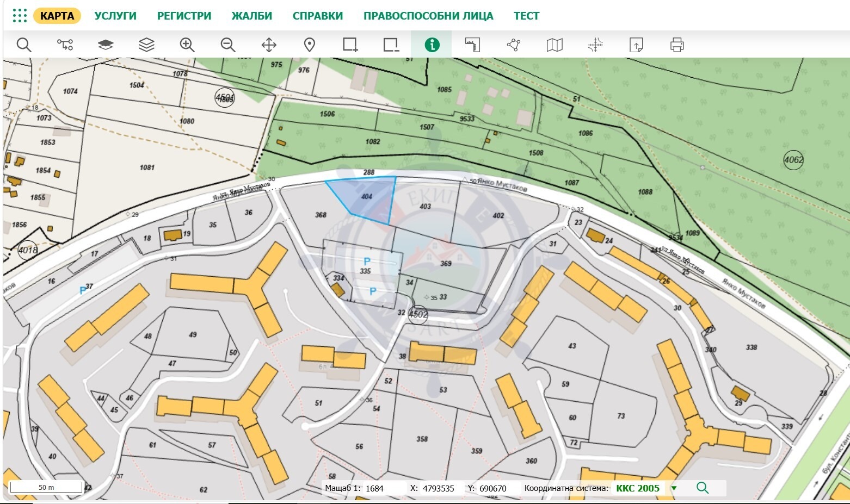This screenshot has height=504, width=850.
Task: Click parcel label 43
Action: (x=572, y=345)
